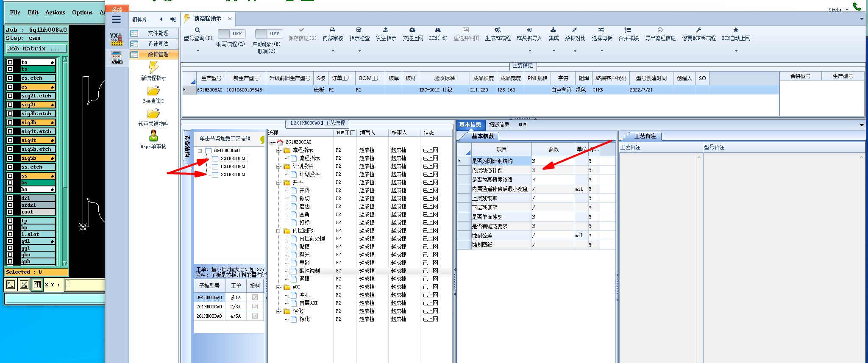868x363 pixels.
Task: Open the 新流程指示 lightning icon in sidebar
Action: click(x=153, y=67)
